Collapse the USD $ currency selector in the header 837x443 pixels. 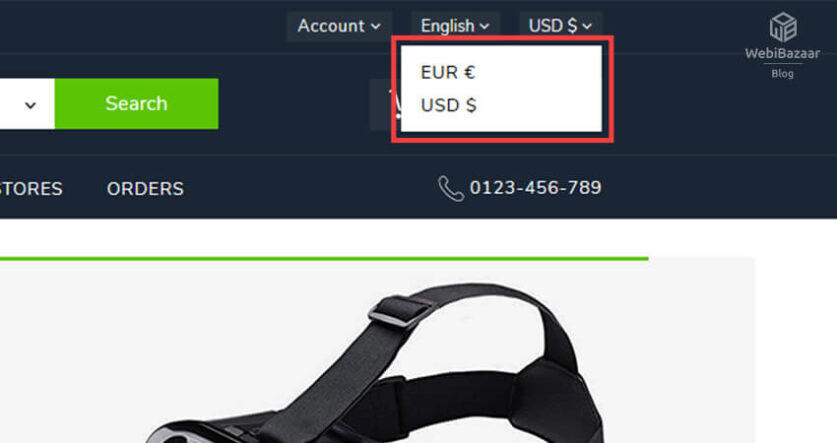pyautogui.click(x=560, y=26)
